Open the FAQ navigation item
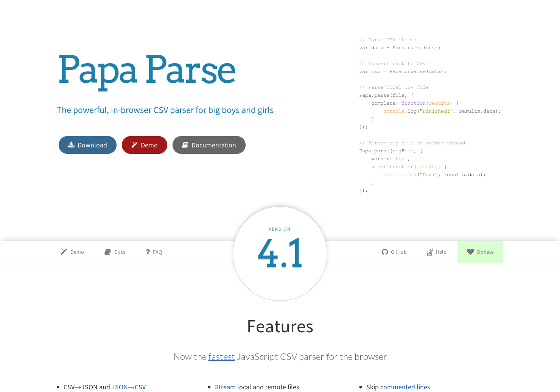 coord(157,252)
